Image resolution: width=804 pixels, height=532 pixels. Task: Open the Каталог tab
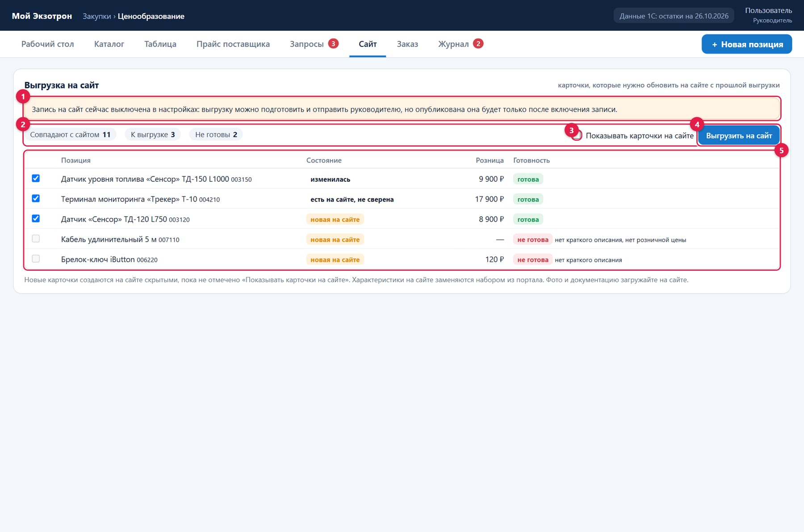coord(109,44)
